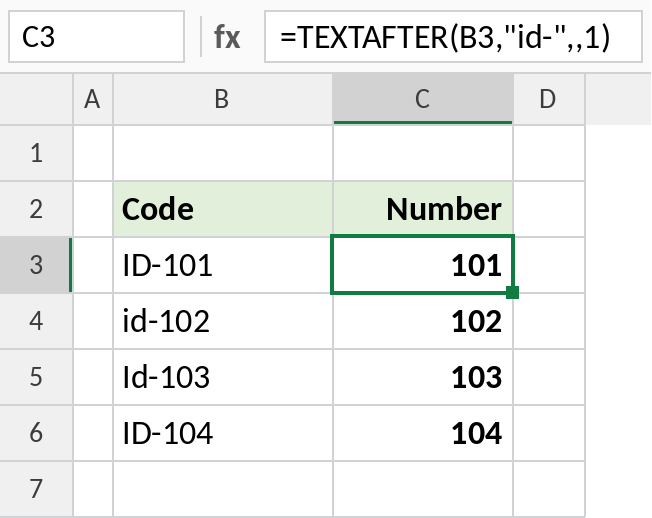The image size is (652, 518).
Task: Click the select-all corner box
Action: 36,99
